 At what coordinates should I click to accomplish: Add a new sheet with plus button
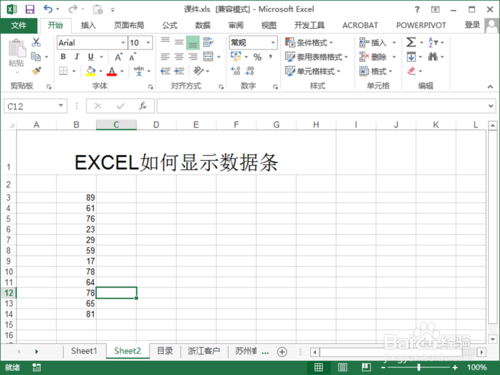pos(282,352)
